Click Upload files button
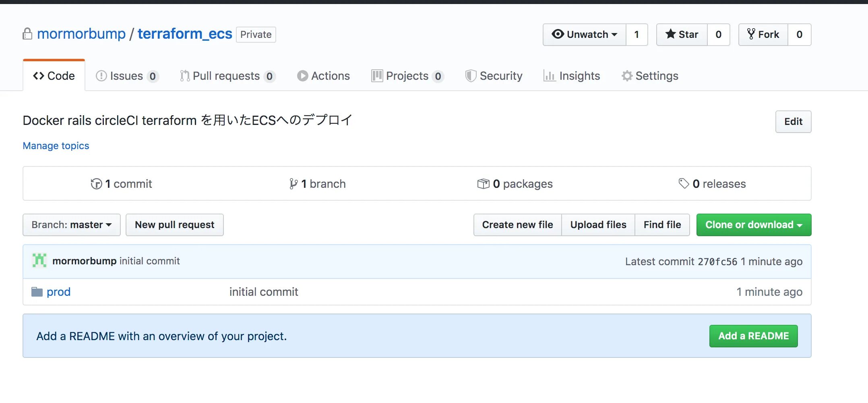 [x=598, y=225]
